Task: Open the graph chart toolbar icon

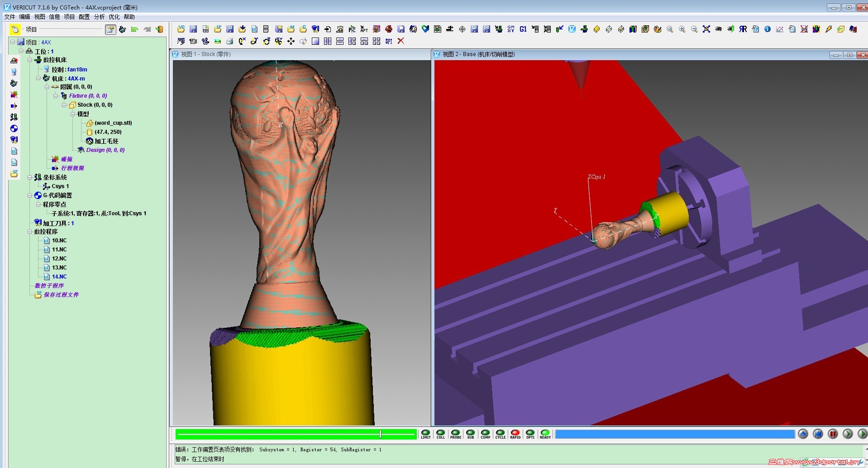Action: point(780,29)
